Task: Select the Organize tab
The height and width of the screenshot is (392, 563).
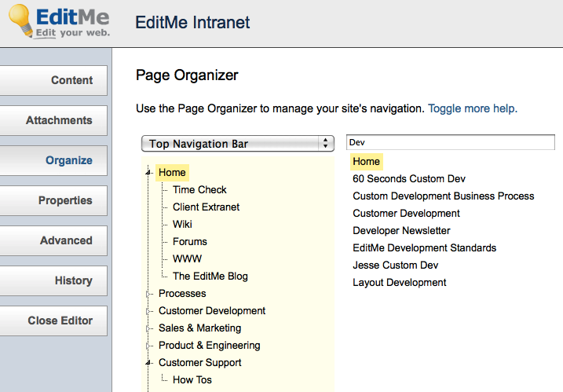Action: click(x=53, y=160)
